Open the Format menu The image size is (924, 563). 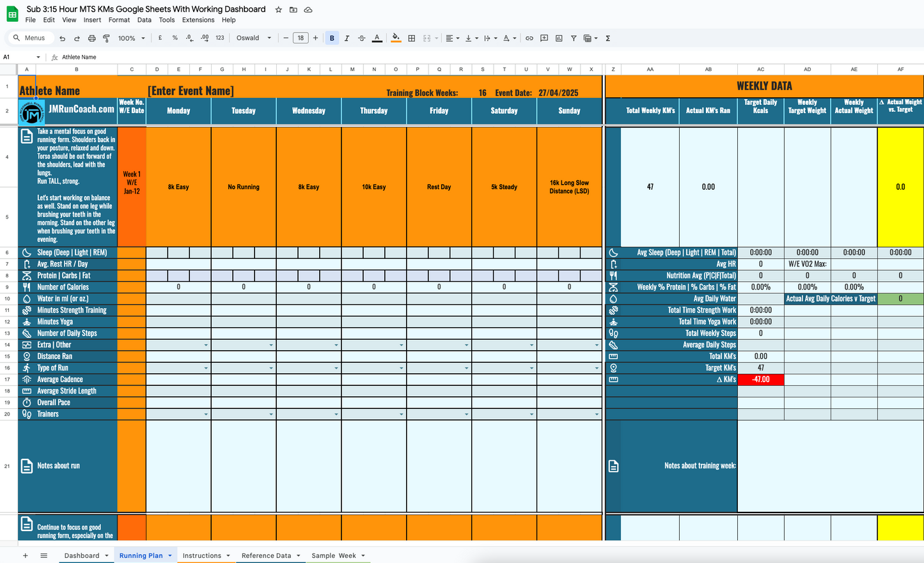pos(119,20)
